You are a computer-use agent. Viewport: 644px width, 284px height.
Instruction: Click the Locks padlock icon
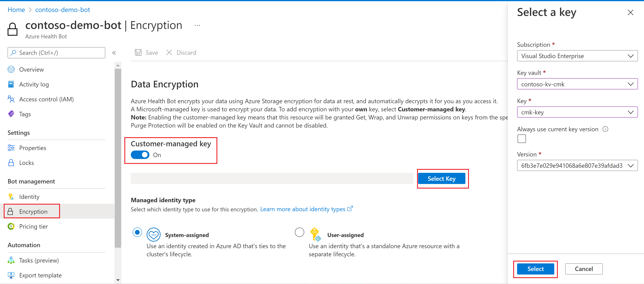11,163
